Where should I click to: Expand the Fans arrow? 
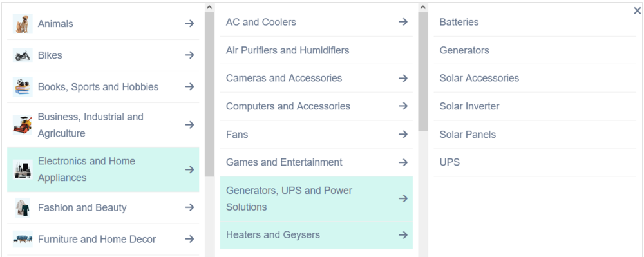(x=403, y=134)
